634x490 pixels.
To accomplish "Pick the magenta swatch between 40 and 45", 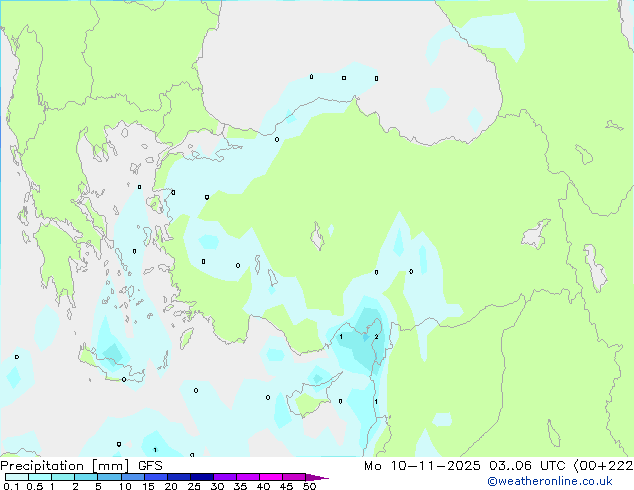I will (x=271, y=477).
